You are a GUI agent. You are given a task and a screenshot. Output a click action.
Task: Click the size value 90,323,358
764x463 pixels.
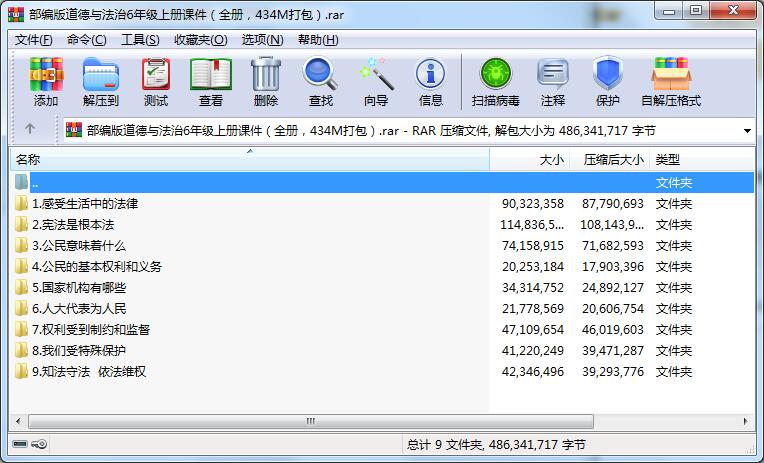click(533, 204)
